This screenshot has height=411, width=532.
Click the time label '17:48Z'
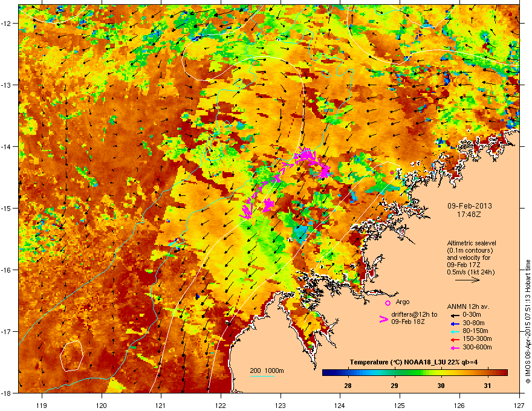tap(469, 215)
